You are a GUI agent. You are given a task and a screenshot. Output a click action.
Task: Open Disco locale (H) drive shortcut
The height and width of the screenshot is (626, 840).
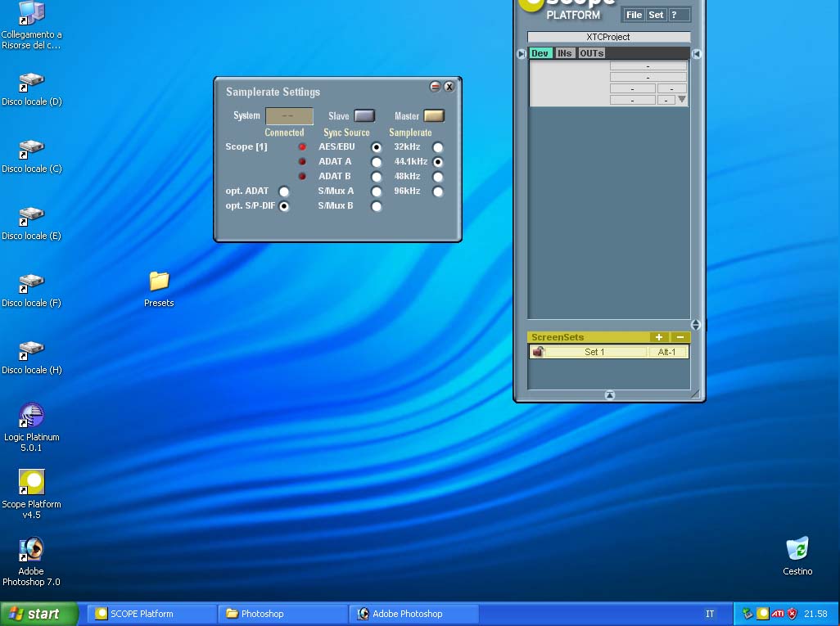pos(31,357)
